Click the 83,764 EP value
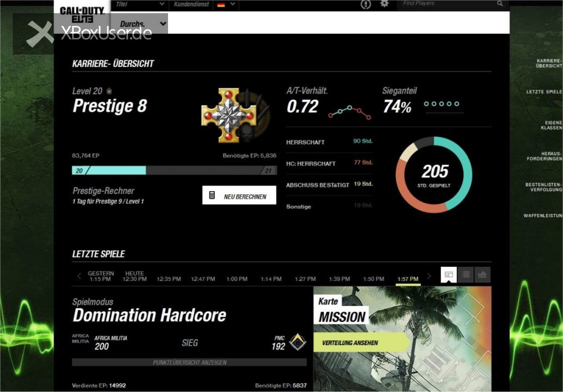This screenshot has height=392, width=563. tap(85, 156)
